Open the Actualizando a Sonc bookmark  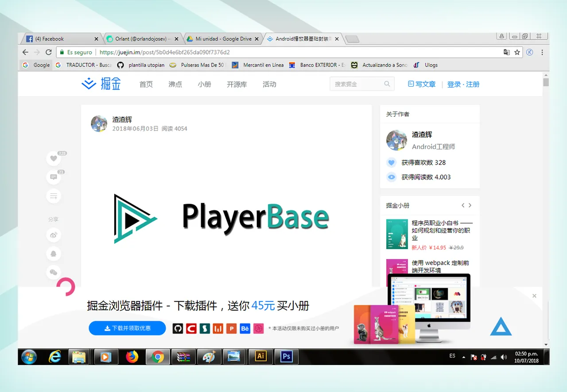coord(379,65)
